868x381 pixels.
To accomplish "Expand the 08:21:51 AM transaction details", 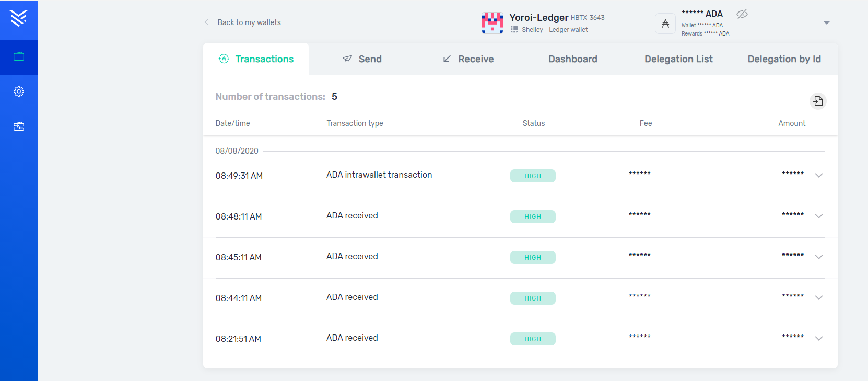I will coord(819,339).
